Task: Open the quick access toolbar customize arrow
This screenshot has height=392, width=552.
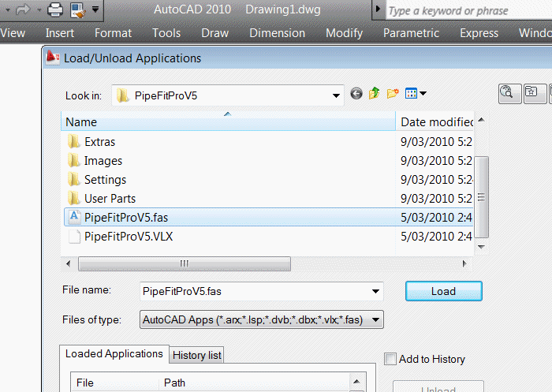Action: 95,9
